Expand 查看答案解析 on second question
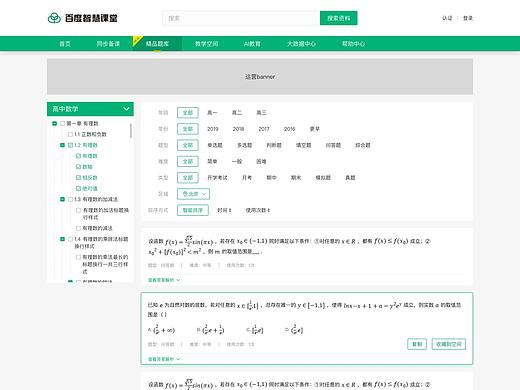The height and width of the screenshot is (390, 520). 164,359
